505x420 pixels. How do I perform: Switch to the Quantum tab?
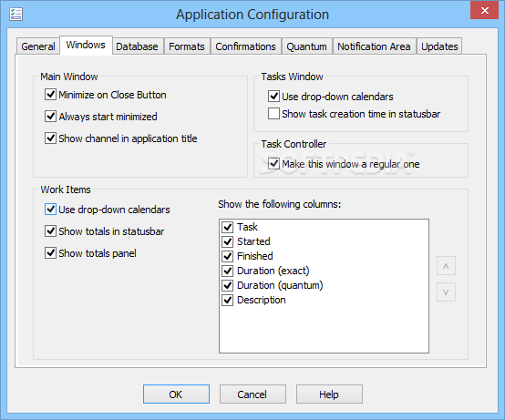(306, 46)
